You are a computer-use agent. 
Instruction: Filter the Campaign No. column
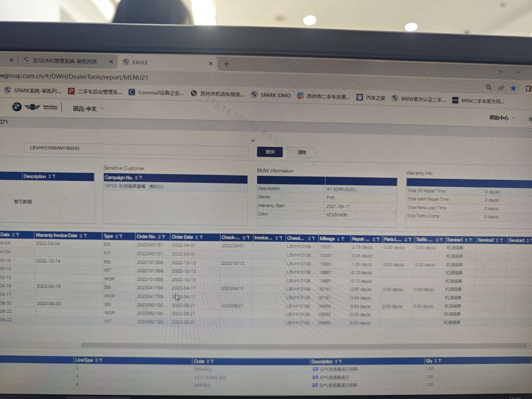[140, 177]
